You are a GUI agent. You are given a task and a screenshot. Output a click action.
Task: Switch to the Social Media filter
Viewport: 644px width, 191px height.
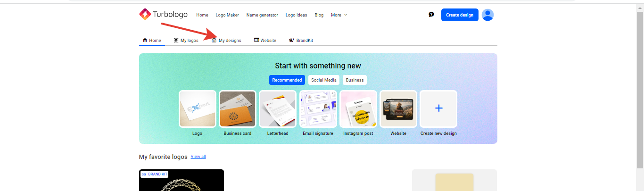pyautogui.click(x=324, y=80)
